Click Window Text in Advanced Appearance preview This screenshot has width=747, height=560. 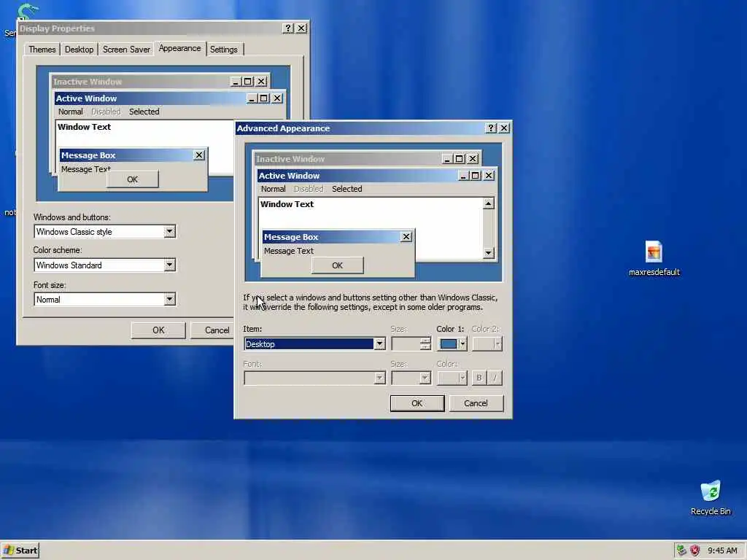[287, 204]
